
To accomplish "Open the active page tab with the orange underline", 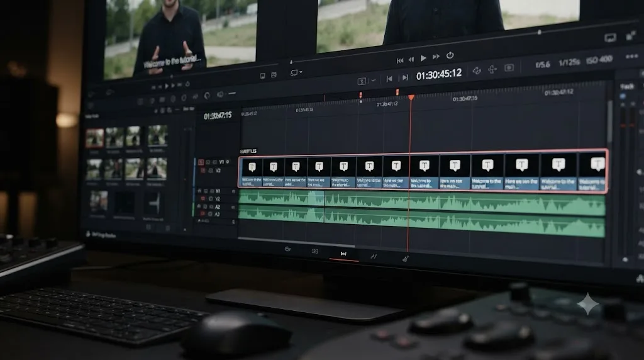I will point(343,254).
